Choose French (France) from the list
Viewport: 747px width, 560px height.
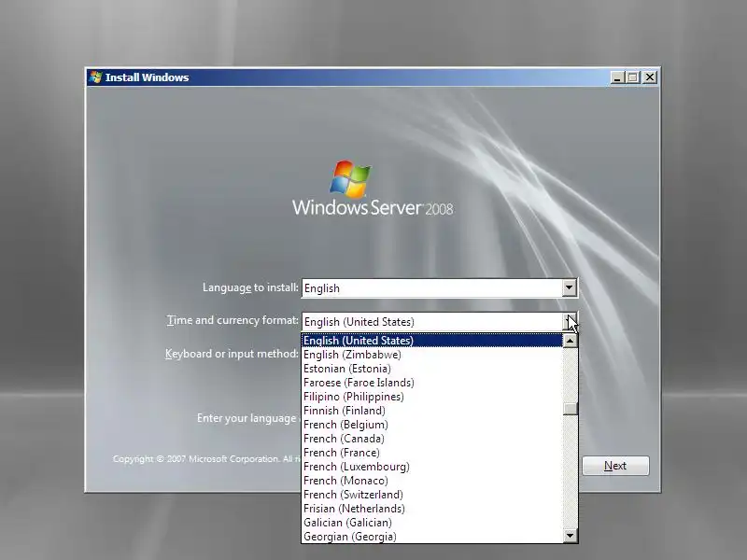(x=432, y=453)
